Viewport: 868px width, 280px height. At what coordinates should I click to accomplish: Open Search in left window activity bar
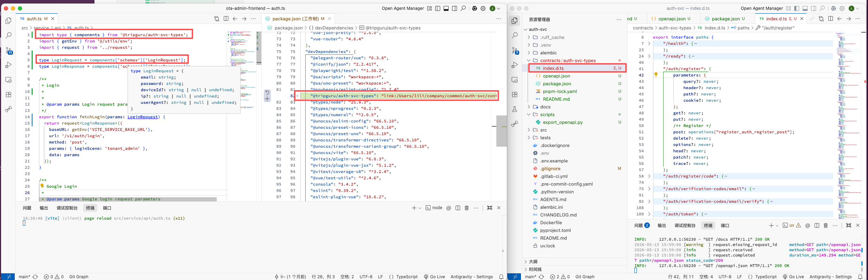9,35
